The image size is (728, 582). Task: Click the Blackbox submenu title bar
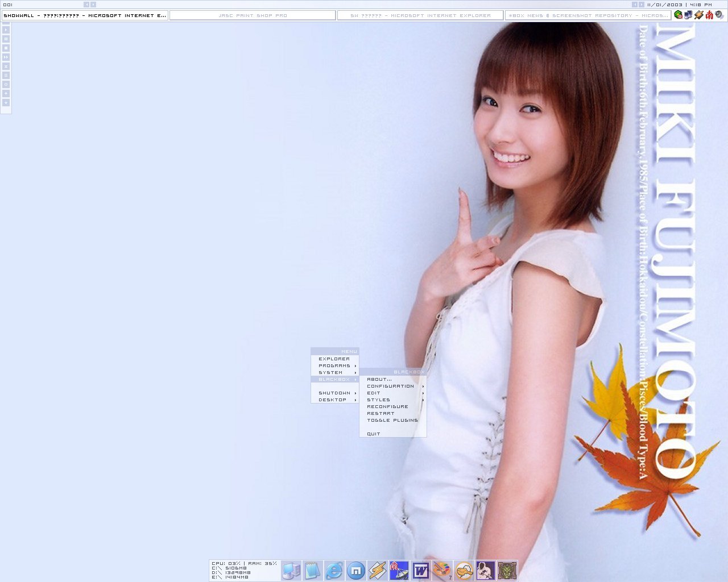point(393,372)
